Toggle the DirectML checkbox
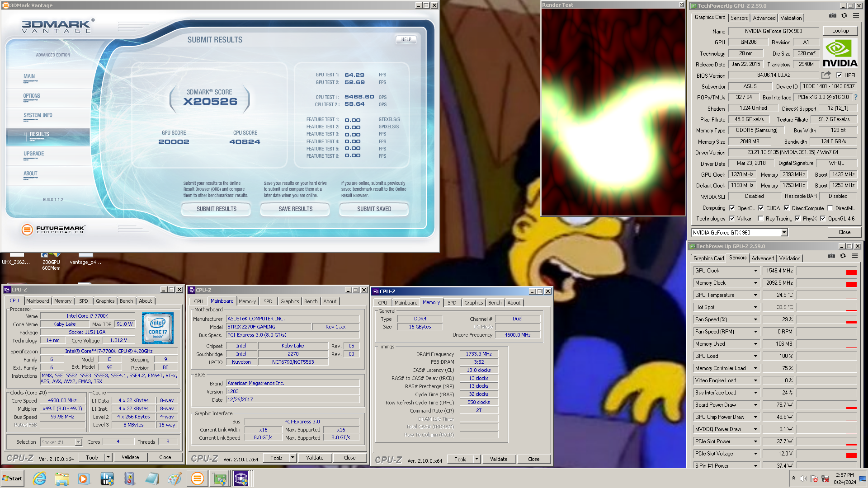This screenshot has width=868, height=488. 830,208
